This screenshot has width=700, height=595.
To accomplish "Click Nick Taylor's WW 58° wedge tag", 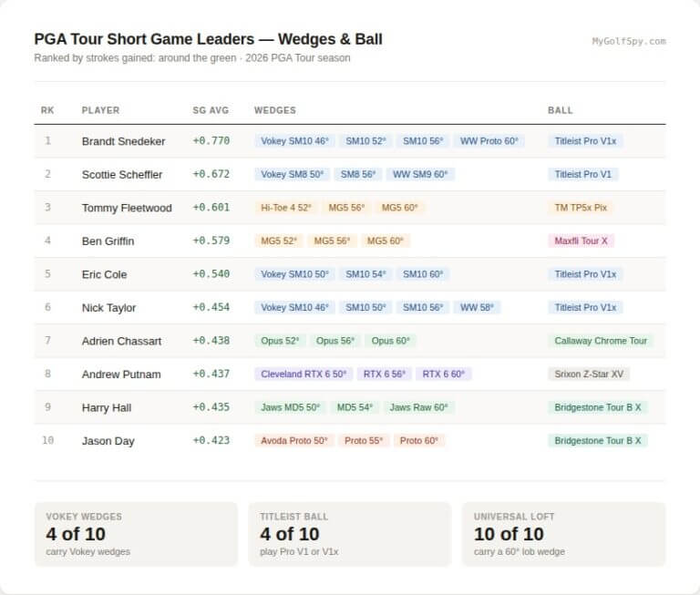I will [477, 308].
